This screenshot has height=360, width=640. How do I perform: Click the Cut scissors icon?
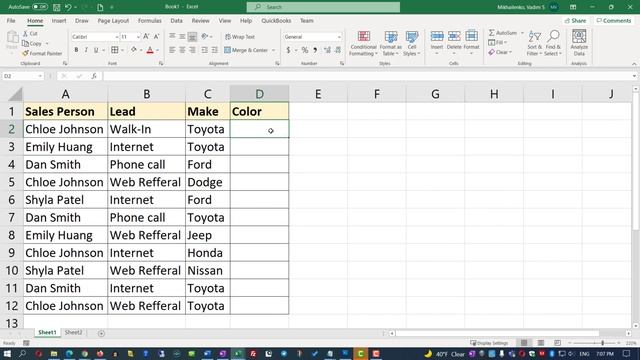[25, 33]
